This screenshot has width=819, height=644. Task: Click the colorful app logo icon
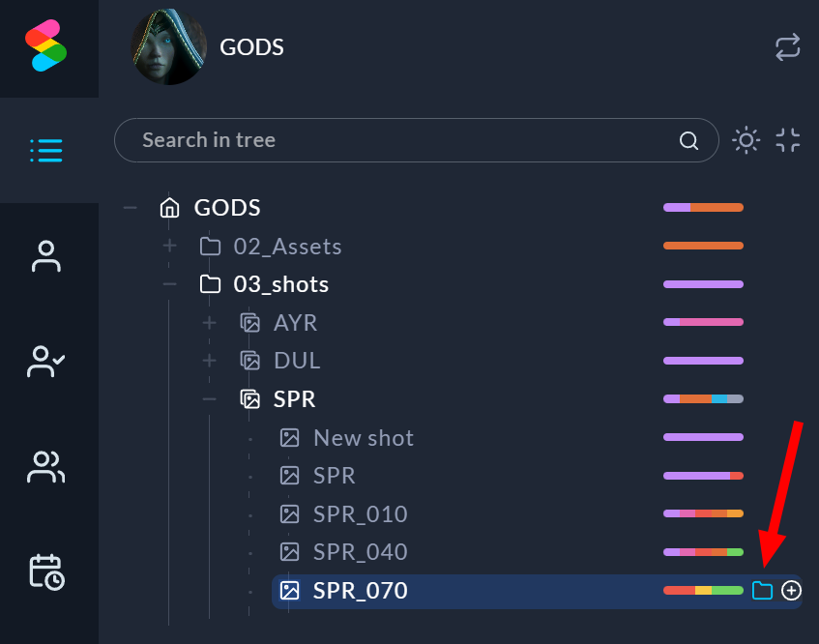[x=46, y=46]
